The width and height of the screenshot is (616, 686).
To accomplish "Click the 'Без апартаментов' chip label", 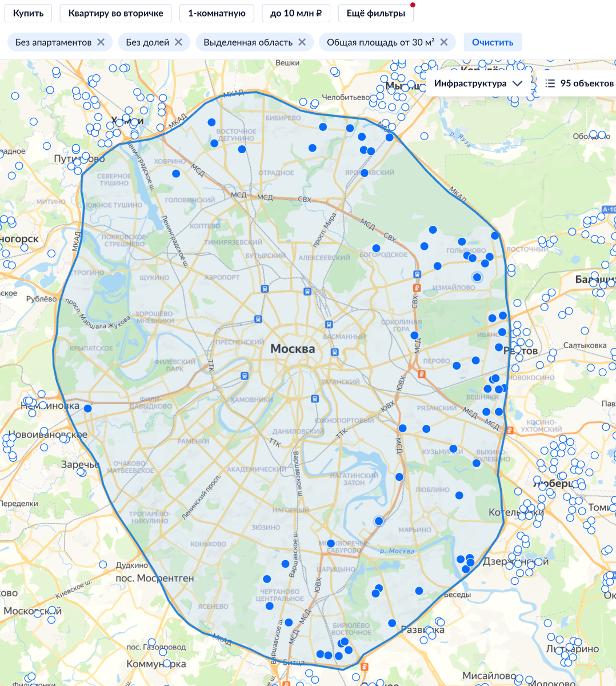I will [53, 42].
